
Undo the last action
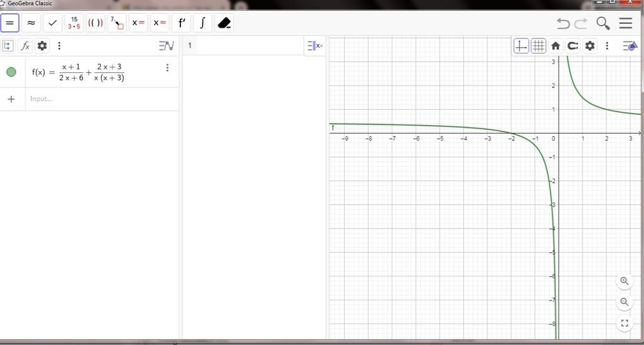(563, 23)
